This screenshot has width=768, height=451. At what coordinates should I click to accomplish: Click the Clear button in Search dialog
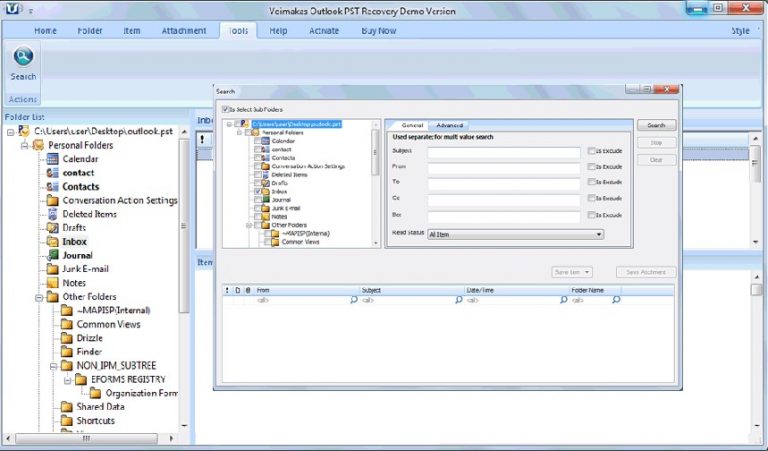[656, 160]
